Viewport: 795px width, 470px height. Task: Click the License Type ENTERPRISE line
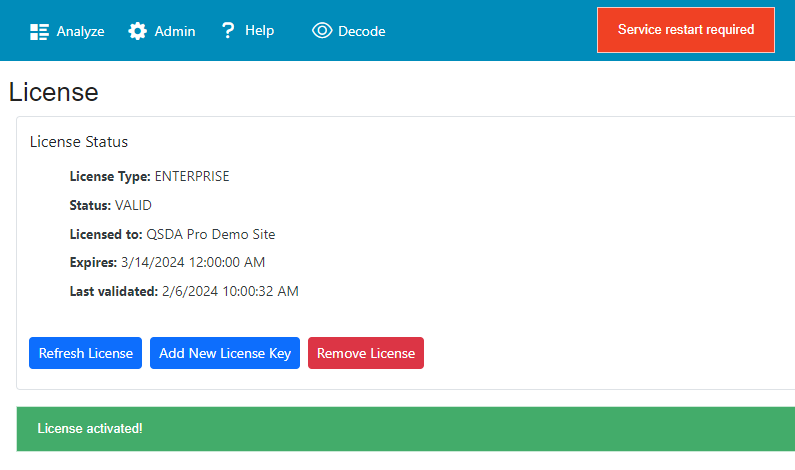[x=149, y=176]
